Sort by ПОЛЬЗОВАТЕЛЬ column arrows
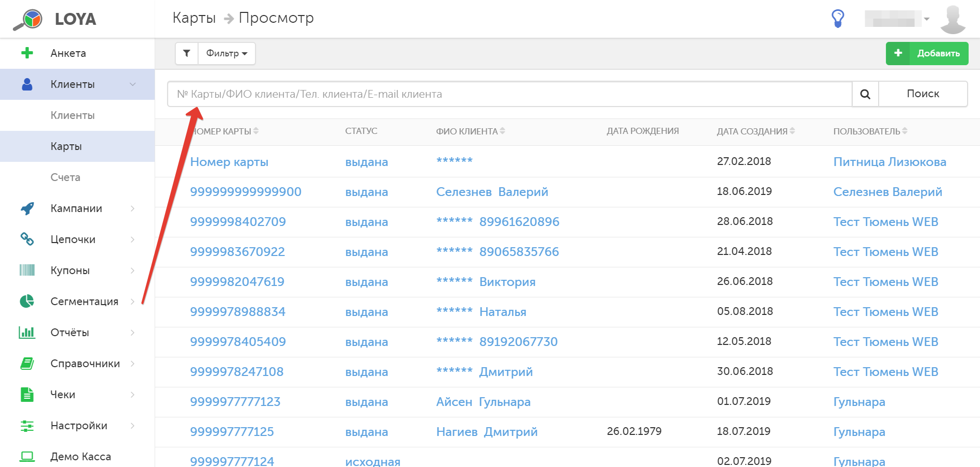This screenshot has width=980, height=467. (x=905, y=131)
